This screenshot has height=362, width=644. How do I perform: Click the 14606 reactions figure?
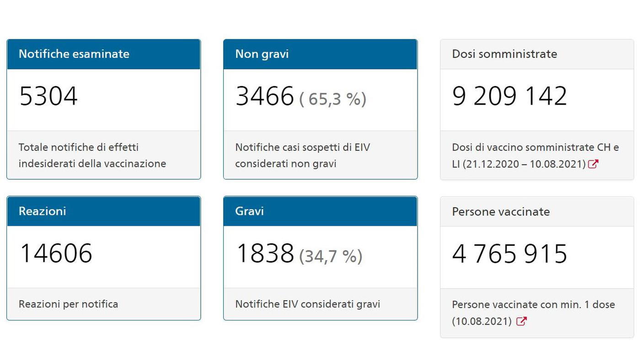(x=56, y=254)
